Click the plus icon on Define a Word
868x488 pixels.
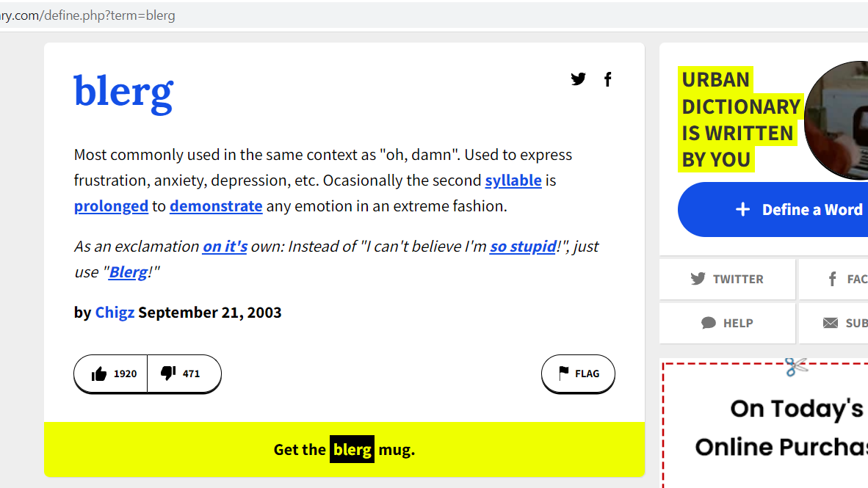click(742, 210)
